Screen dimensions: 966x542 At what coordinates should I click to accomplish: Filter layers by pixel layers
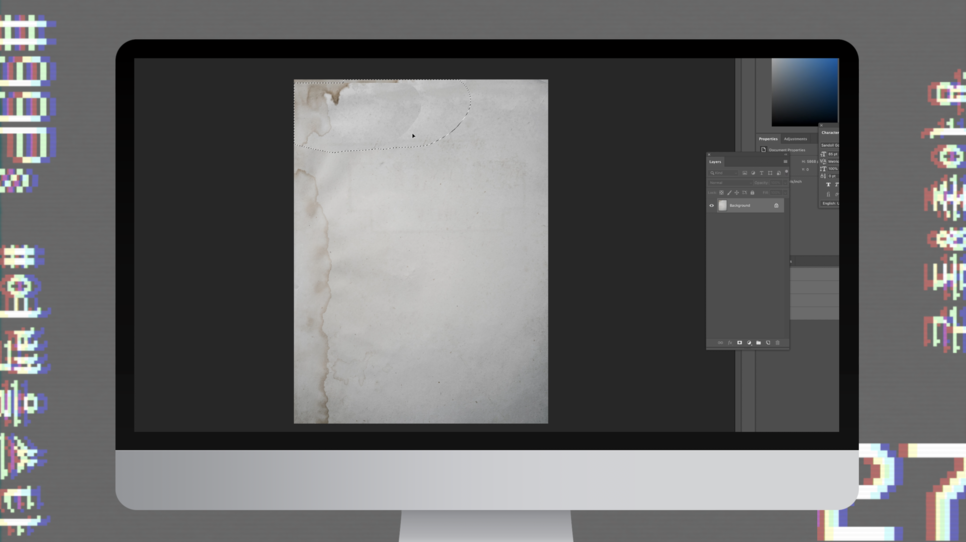pos(745,173)
